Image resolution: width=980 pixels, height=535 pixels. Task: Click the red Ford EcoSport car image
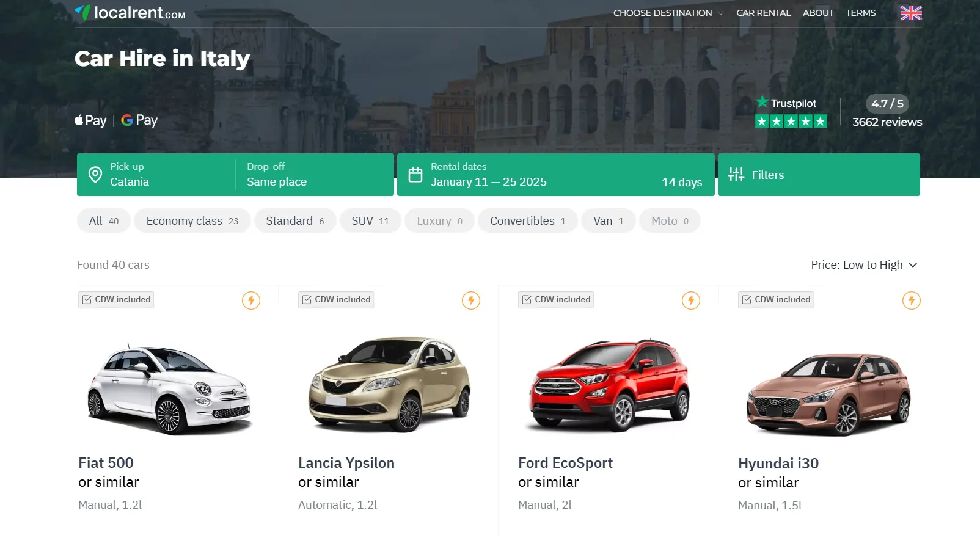click(x=610, y=385)
